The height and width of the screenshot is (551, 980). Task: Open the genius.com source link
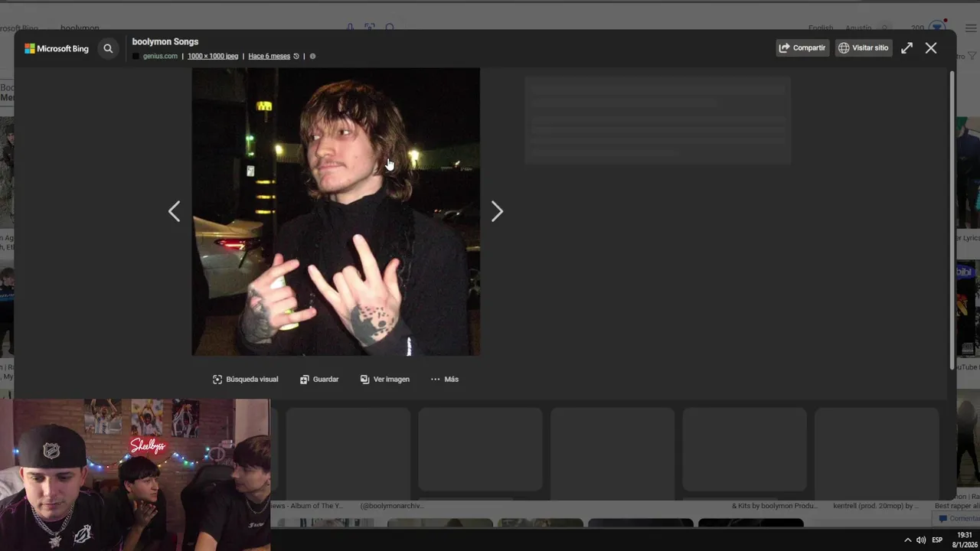pyautogui.click(x=160, y=56)
